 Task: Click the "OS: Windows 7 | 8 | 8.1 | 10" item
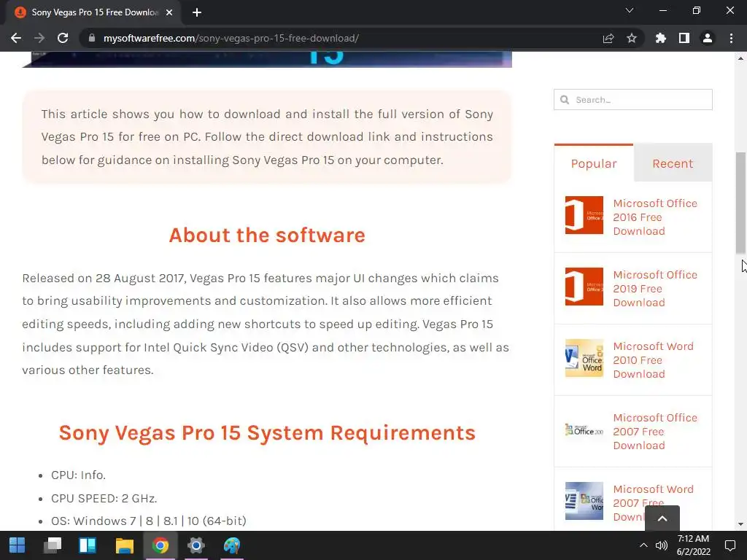(149, 521)
